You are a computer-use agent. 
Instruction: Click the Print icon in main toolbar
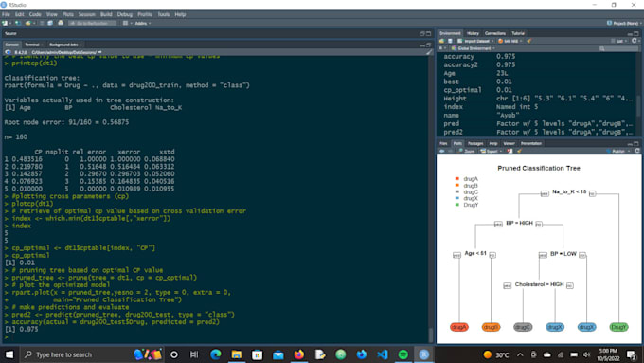61,23
